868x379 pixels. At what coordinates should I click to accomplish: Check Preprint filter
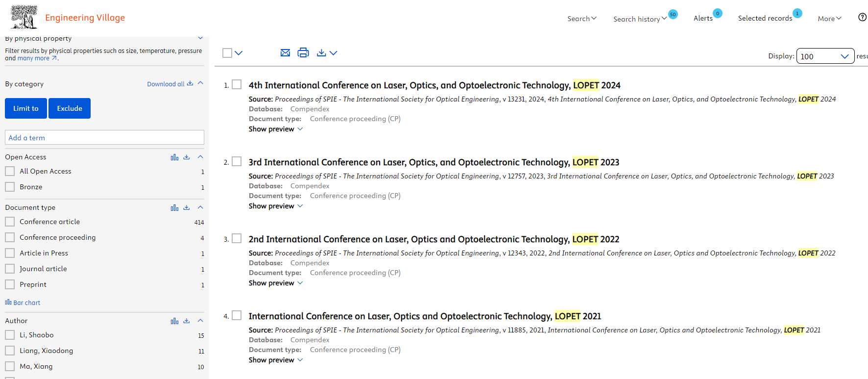(10, 284)
